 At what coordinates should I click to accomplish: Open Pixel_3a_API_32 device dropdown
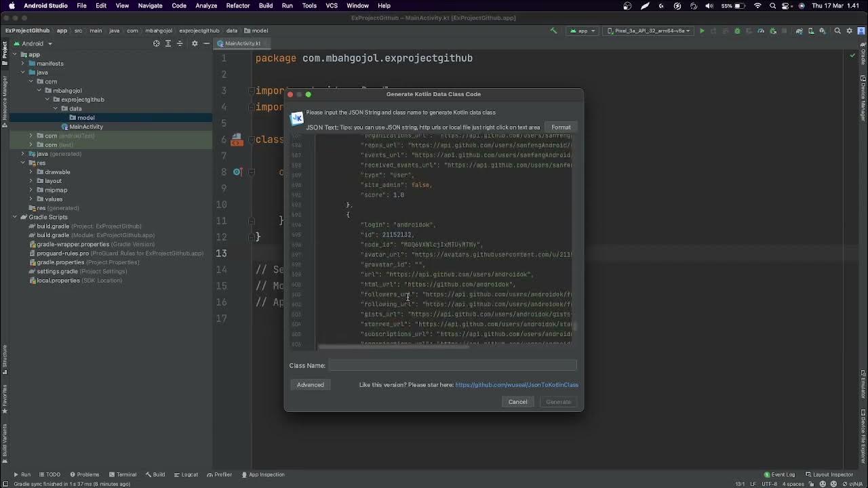(648, 30)
